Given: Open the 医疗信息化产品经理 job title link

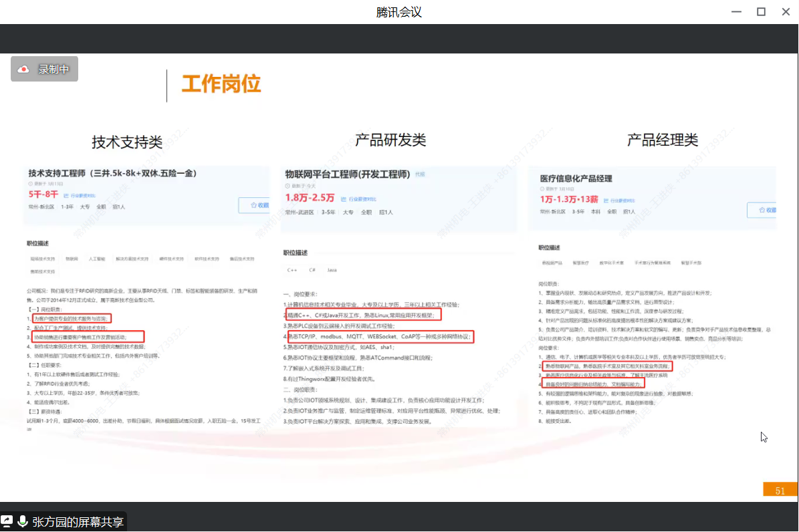Looking at the screenshot, I should tap(576, 178).
